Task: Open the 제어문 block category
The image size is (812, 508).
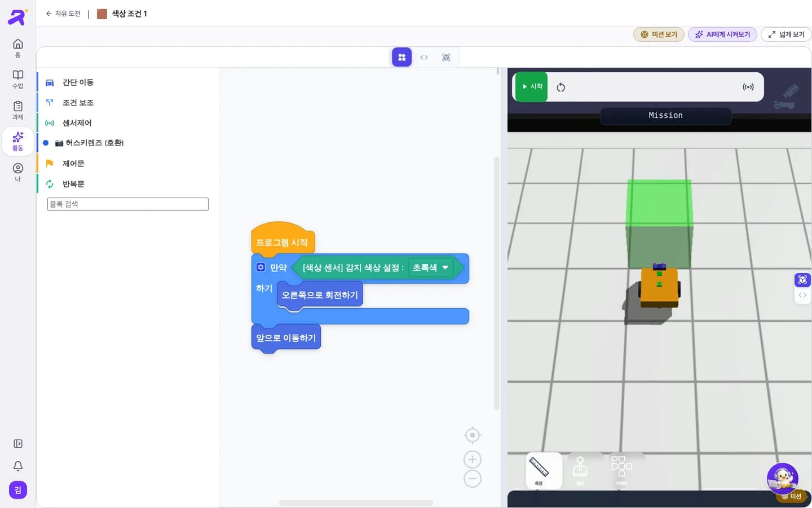Action: pos(128,164)
